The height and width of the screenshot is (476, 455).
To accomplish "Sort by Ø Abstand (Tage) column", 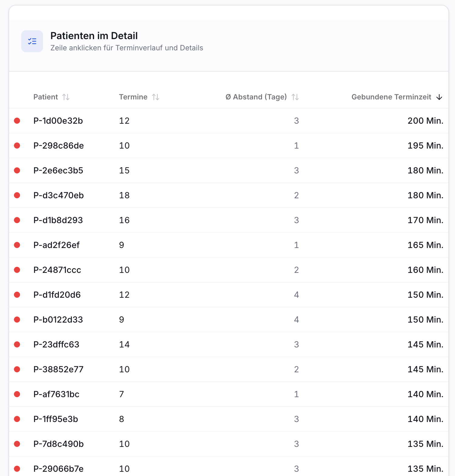I will [x=262, y=97].
